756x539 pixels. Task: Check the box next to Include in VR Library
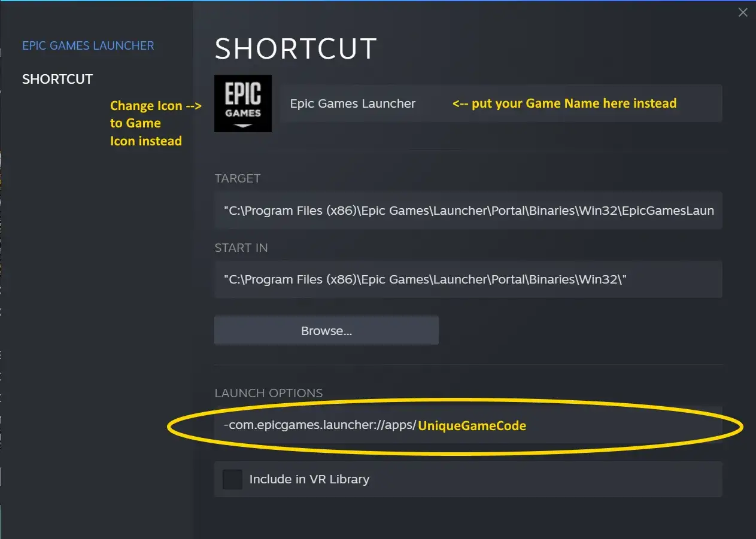(232, 479)
